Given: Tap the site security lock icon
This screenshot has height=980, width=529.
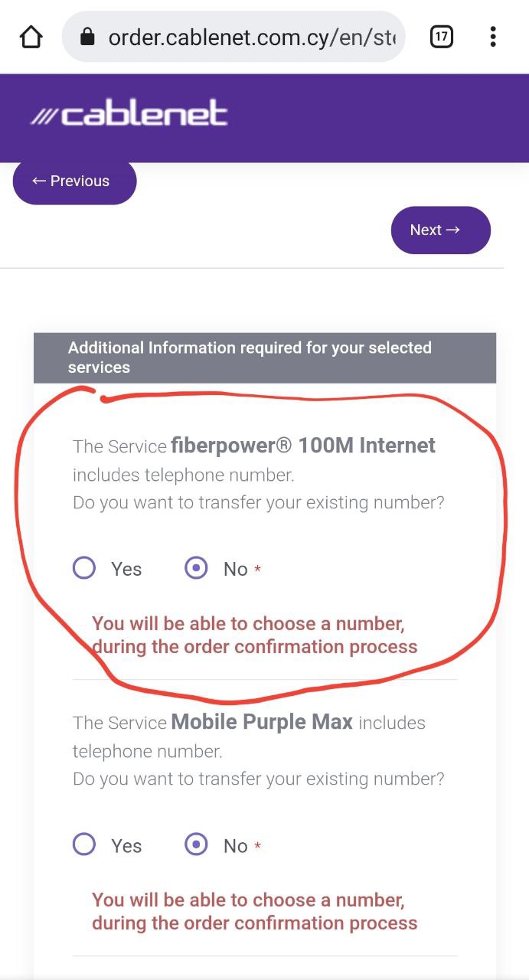Looking at the screenshot, I should coord(87,37).
